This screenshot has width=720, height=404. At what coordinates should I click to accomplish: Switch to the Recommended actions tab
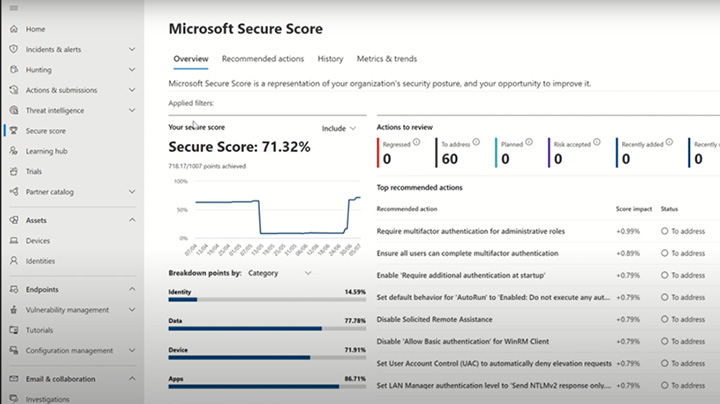(x=262, y=59)
